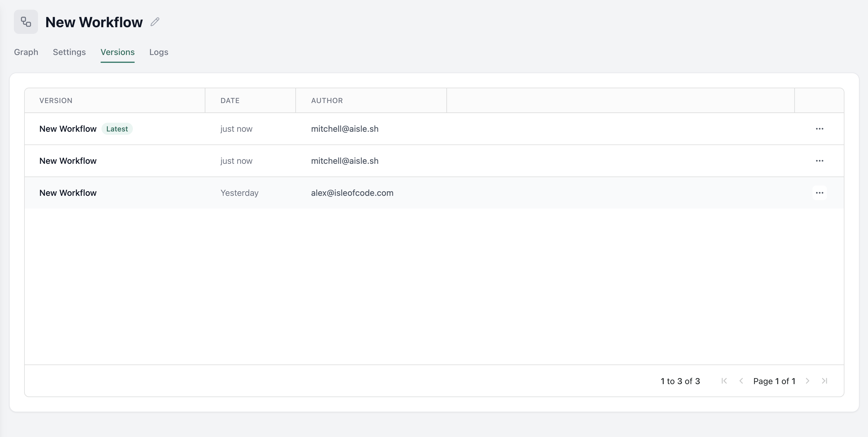Open actions menu for Yesterday's version

click(x=820, y=193)
